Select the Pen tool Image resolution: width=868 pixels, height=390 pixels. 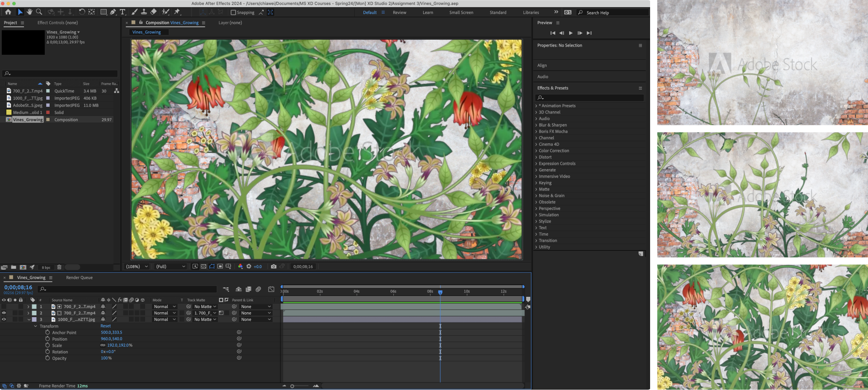113,12
